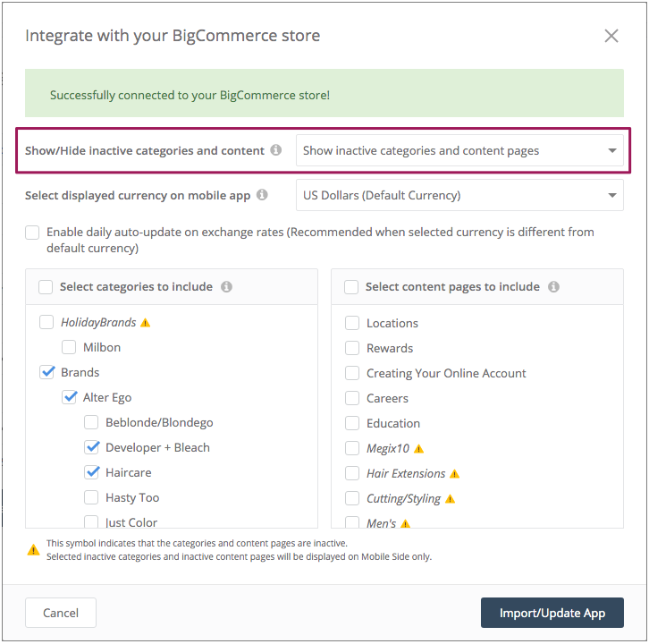
Task: Click the warning icon beside Cutting/Styling
Action: tap(450, 499)
